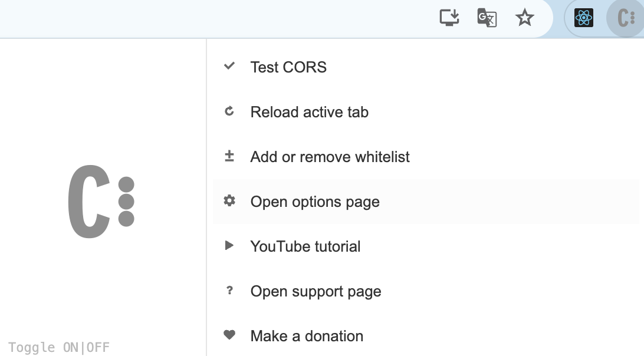Toggle CORS with the large C logo
644x356 pixels.
point(101,202)
